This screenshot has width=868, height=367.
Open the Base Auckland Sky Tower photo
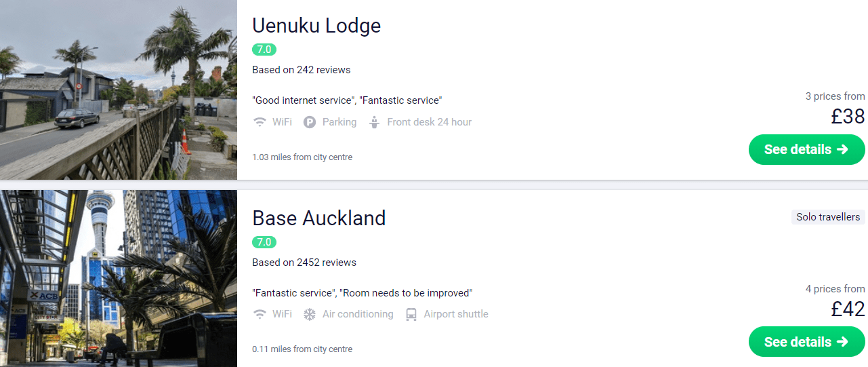tap(119, 279)
